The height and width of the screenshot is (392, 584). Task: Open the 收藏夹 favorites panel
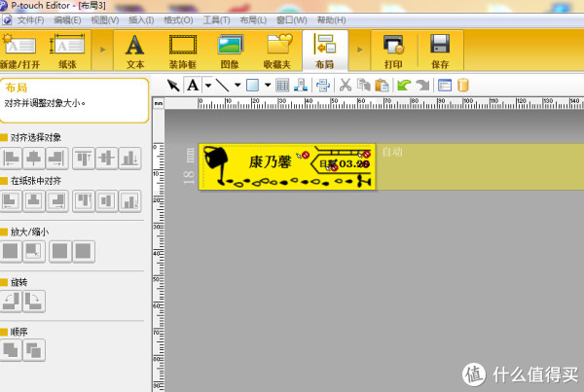pyautogui.click(x=277, y=51)
